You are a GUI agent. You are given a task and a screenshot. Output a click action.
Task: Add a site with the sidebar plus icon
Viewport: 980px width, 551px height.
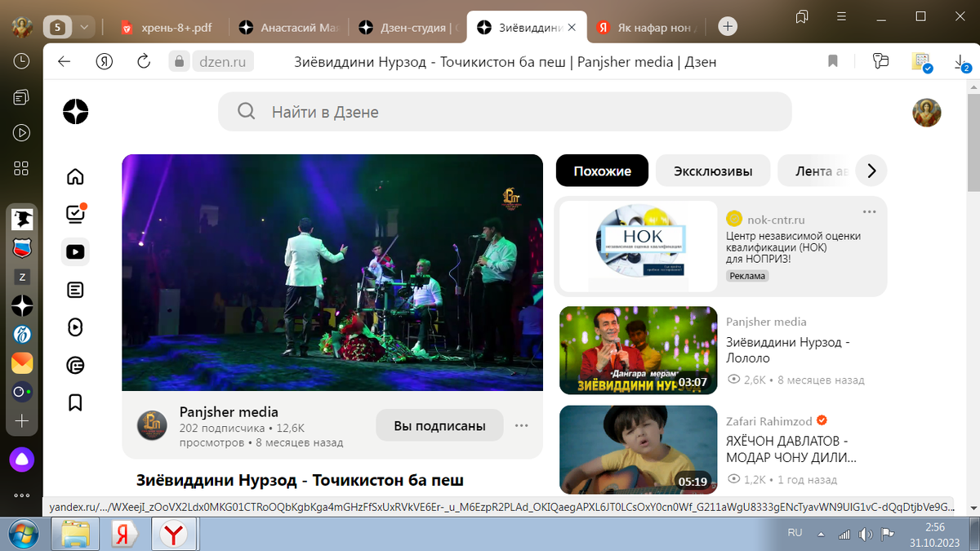pyautogui.click(x=22, y=421)
